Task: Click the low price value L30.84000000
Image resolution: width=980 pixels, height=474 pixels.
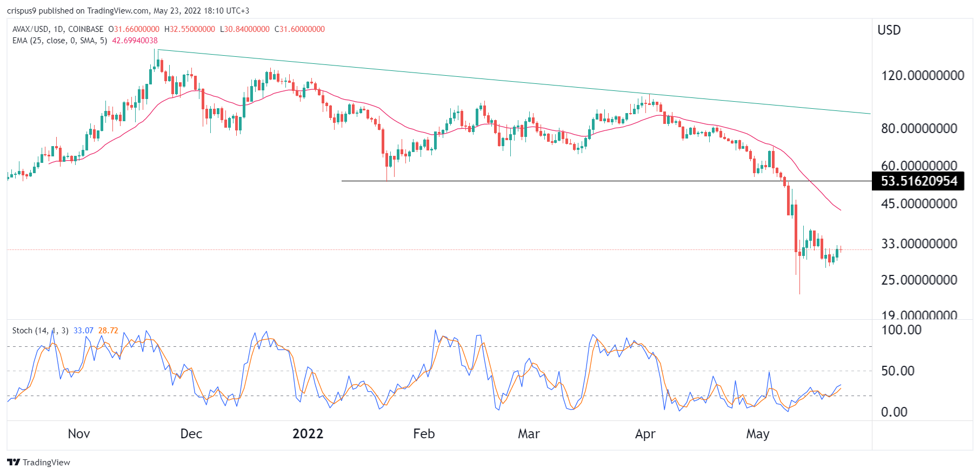Action: pos(245,29)
